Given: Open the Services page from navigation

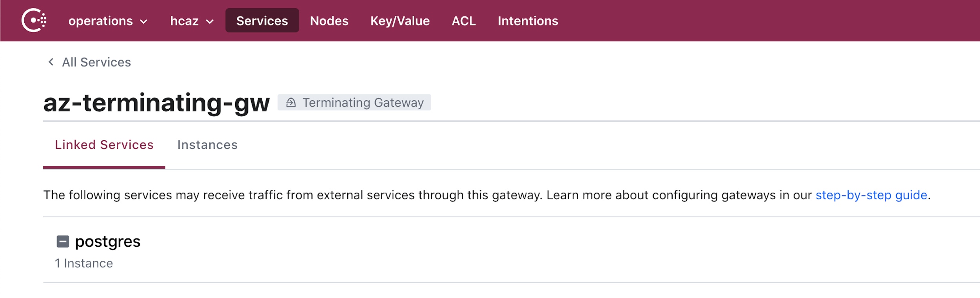Looking at the screenshot, I should pyautogui.click(x=262, y=21).
